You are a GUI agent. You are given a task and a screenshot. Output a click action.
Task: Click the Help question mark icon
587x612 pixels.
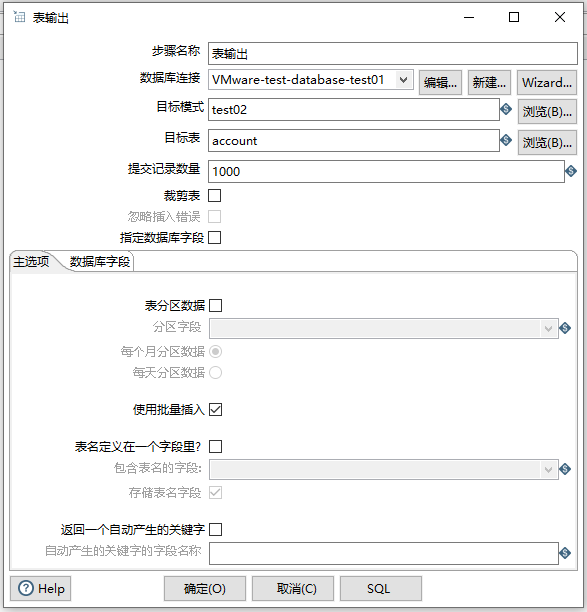26,588
